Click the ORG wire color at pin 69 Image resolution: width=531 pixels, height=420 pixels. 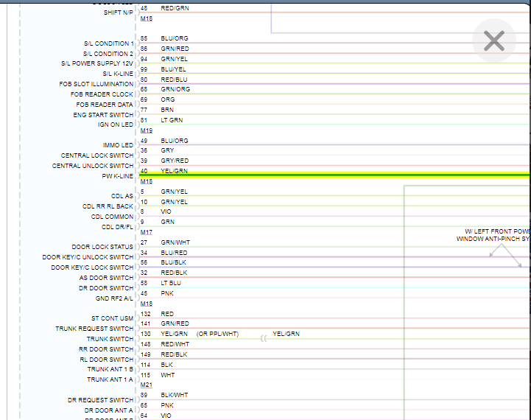tap(168, 99)
